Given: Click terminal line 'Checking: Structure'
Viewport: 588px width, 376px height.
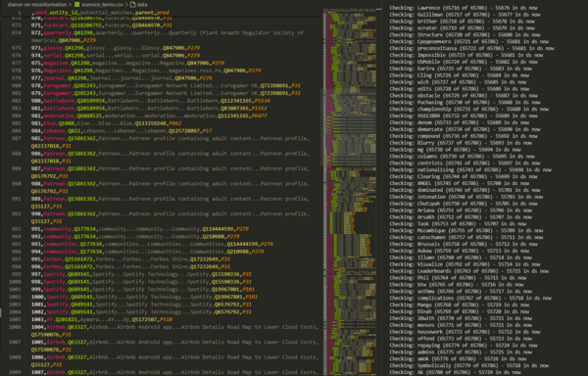Looking at the screenshot, I should click(x=464, y=35).
